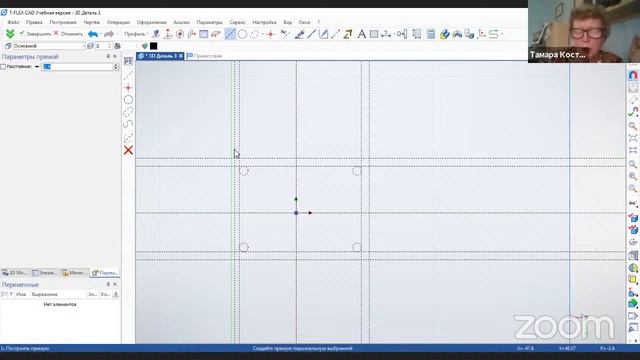This screenshot has width=640, height=360.
Task: Click the upper-left dashed circle in drawing
Action: (x=244, y=171)
